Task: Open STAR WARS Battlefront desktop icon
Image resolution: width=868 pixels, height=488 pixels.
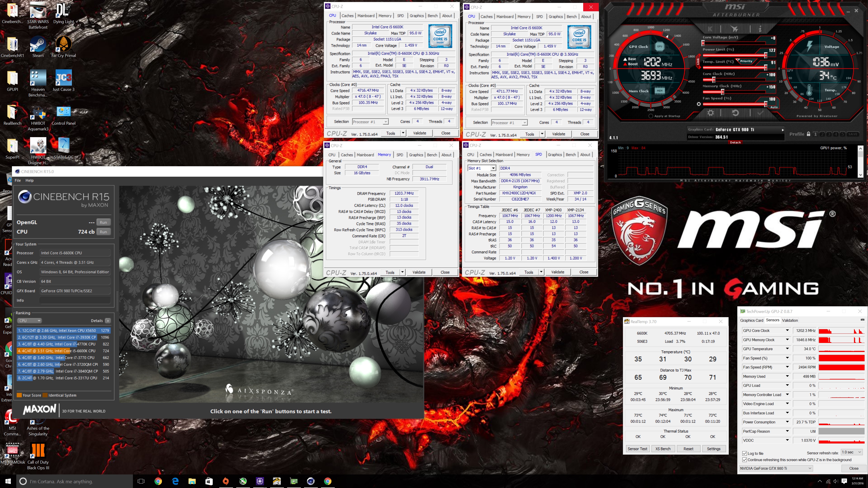Action: pyautogui.click(x=38, y=16)
